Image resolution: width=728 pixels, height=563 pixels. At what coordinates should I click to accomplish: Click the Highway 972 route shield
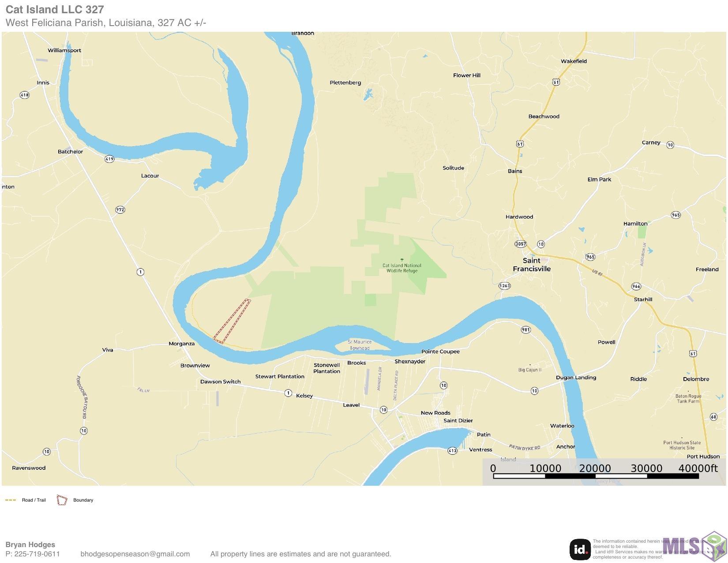[120, 210]
